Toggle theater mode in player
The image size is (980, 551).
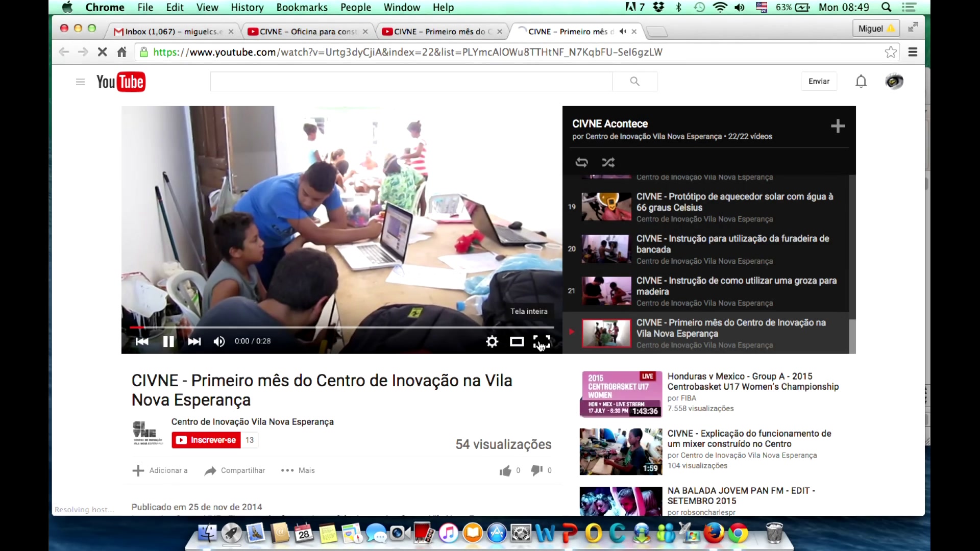(517, 341)
